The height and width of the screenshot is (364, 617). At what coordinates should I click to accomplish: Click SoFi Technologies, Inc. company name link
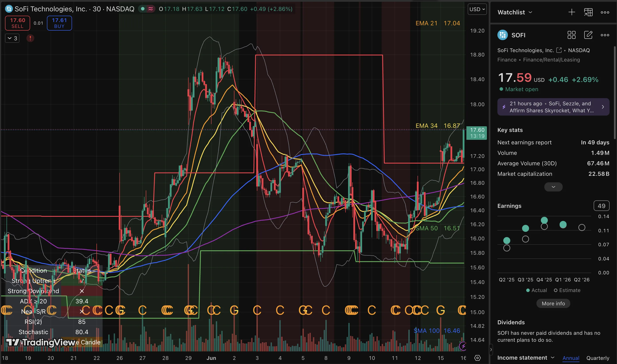coord(526,50)
